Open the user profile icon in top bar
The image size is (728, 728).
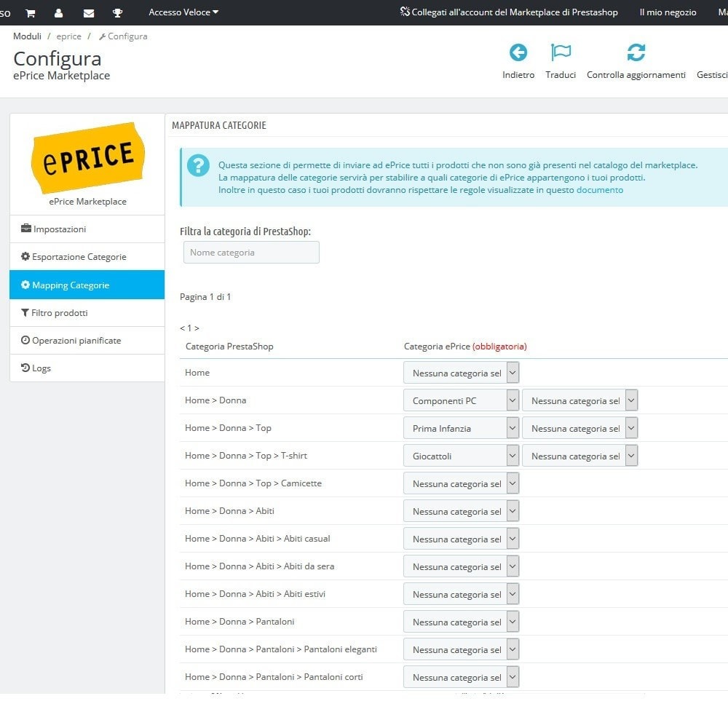pos(58,13)
